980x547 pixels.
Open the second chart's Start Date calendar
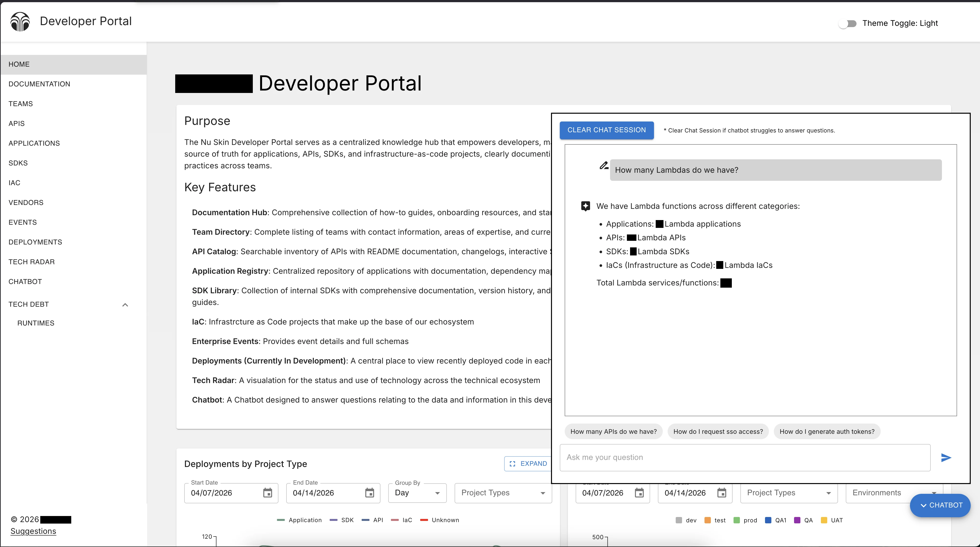(639, 493)
